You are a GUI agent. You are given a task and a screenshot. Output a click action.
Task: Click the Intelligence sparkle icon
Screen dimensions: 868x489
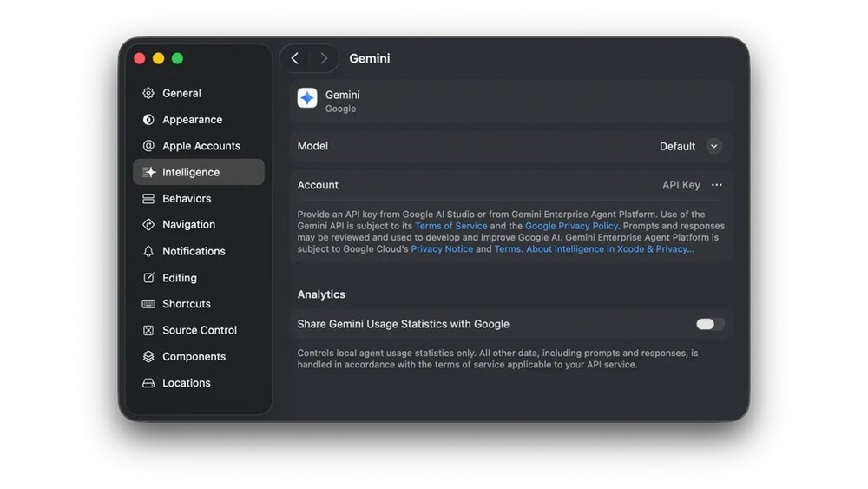(149, 172)
